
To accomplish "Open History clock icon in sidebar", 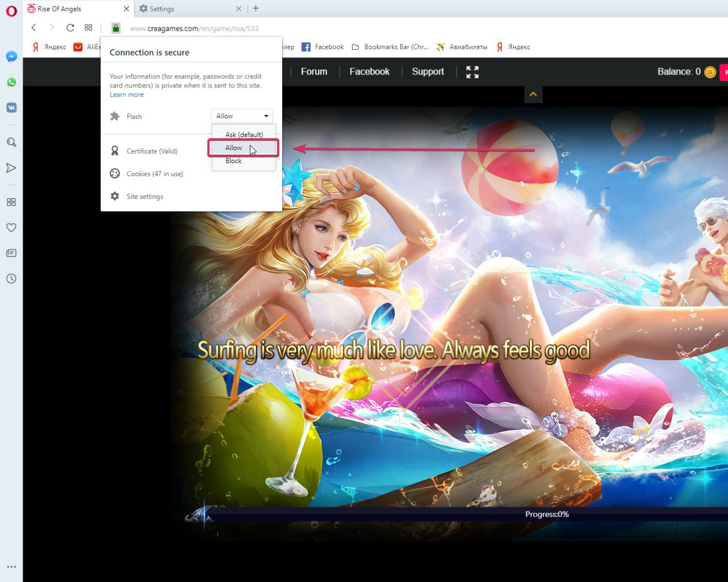I will pyautogui.click(x=11, y=278).
